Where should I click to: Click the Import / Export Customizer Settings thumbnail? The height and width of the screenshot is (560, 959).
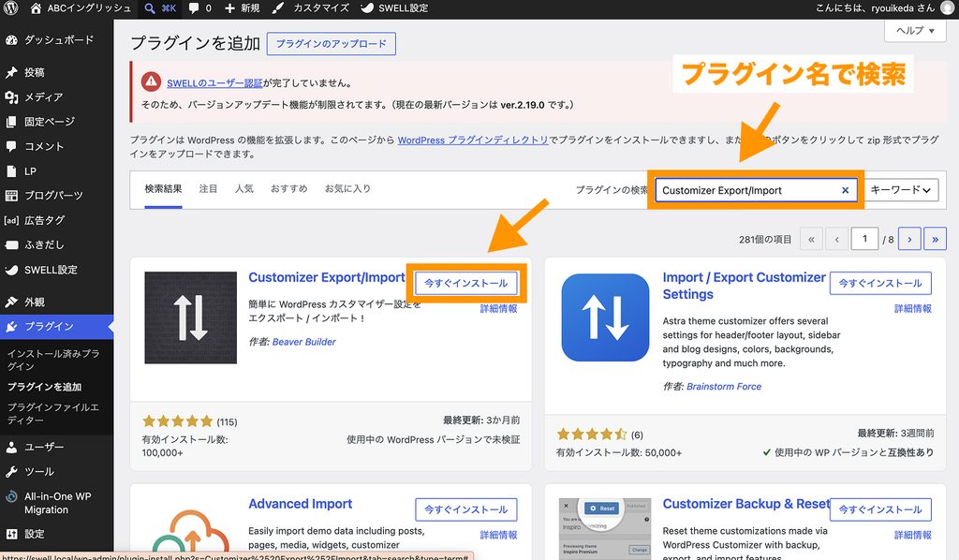point(605,317)
